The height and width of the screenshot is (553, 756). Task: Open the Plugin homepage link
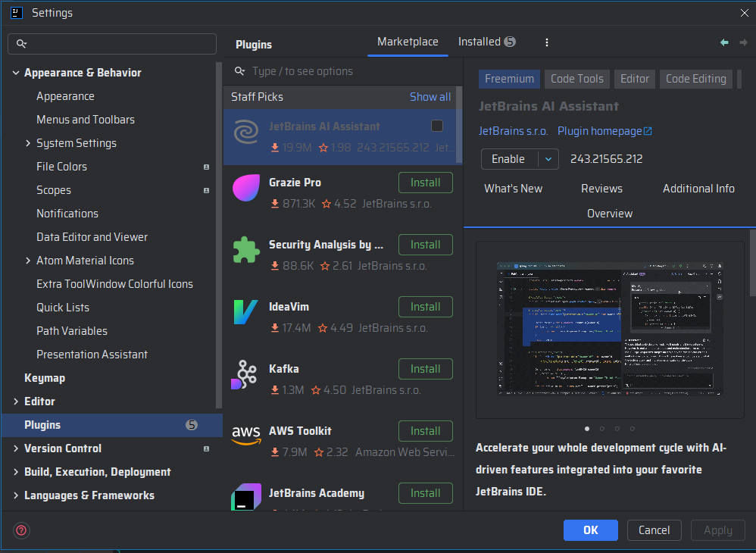coord(600,131)
